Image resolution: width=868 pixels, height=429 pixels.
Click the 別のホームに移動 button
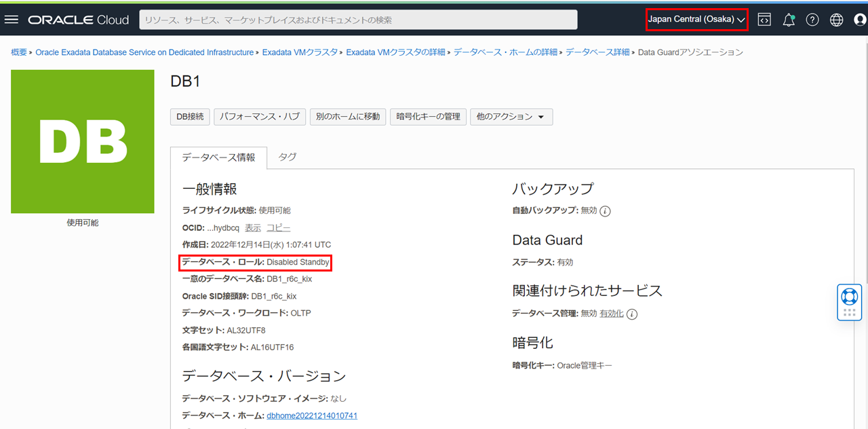point(348,117)
